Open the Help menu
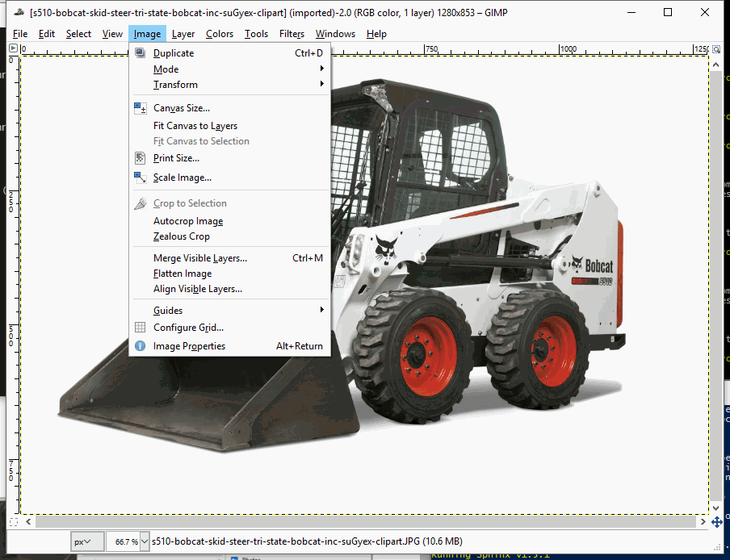 click(376, 34)
